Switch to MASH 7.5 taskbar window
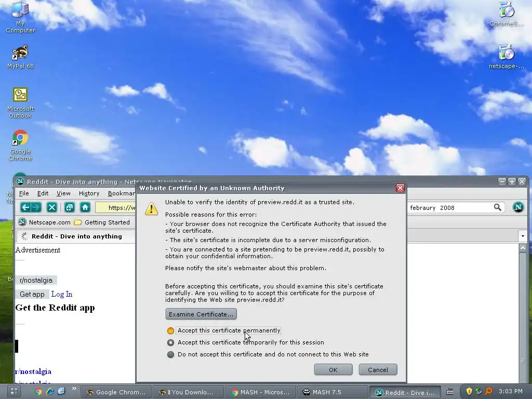The image size is (532, 399). tap(332, 392)
